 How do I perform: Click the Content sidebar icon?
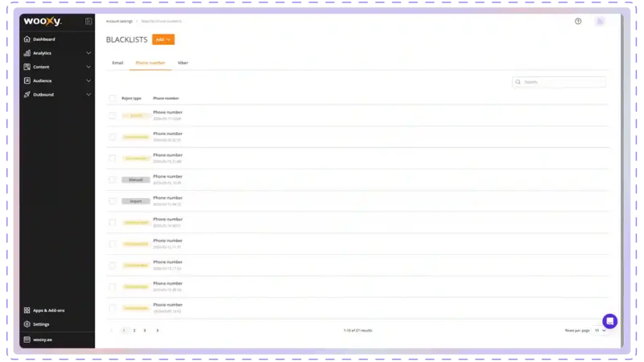pyautogui.click(x=27, y=67)
